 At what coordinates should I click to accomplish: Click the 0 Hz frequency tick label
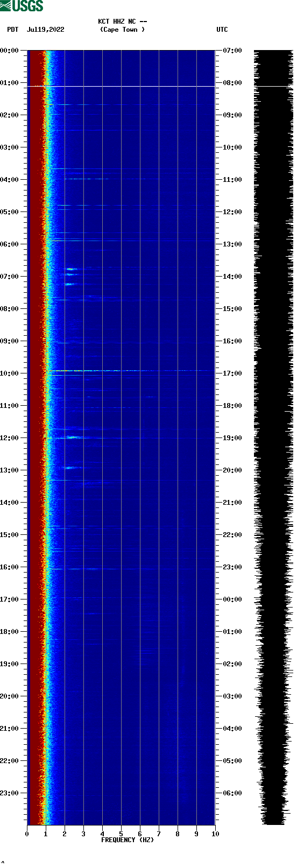pos(27,834)
